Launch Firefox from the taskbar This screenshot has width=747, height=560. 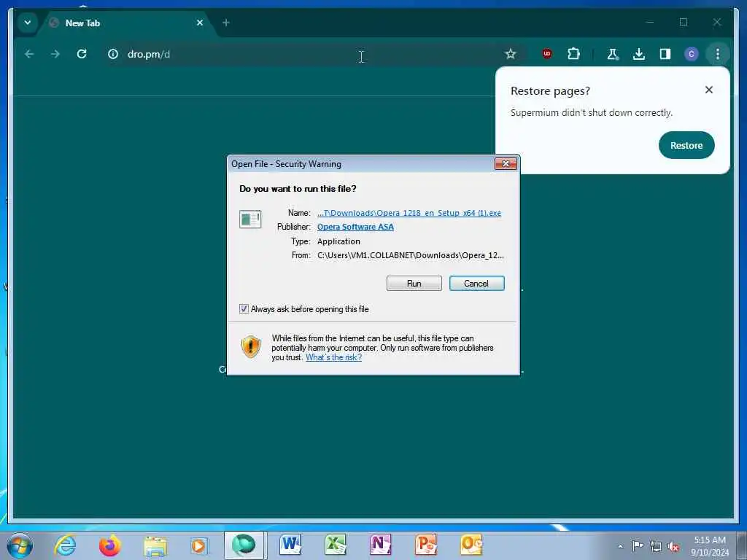click(x=109, y=545)
